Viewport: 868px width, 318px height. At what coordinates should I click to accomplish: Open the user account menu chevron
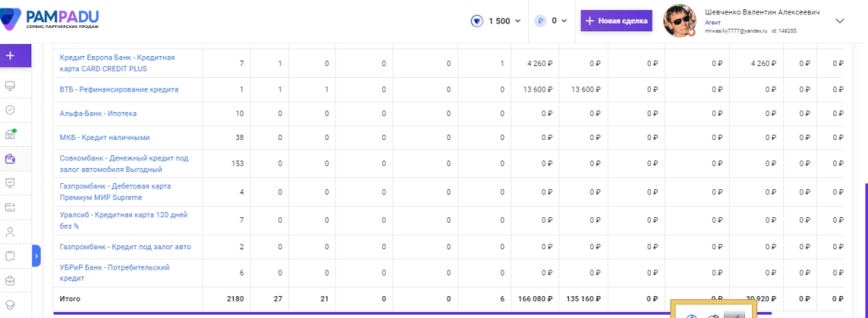839,21
